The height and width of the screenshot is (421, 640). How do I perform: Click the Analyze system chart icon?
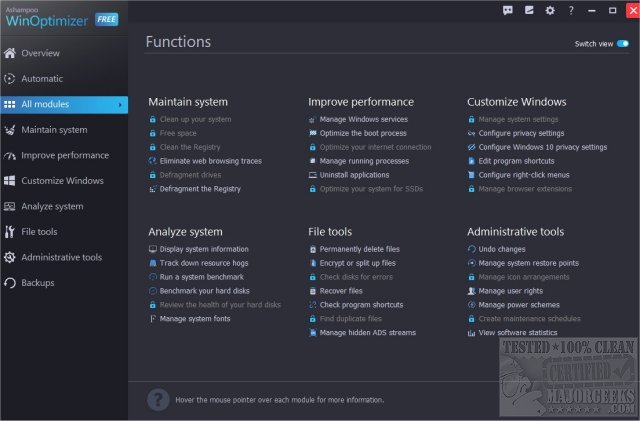coord(11,207)
